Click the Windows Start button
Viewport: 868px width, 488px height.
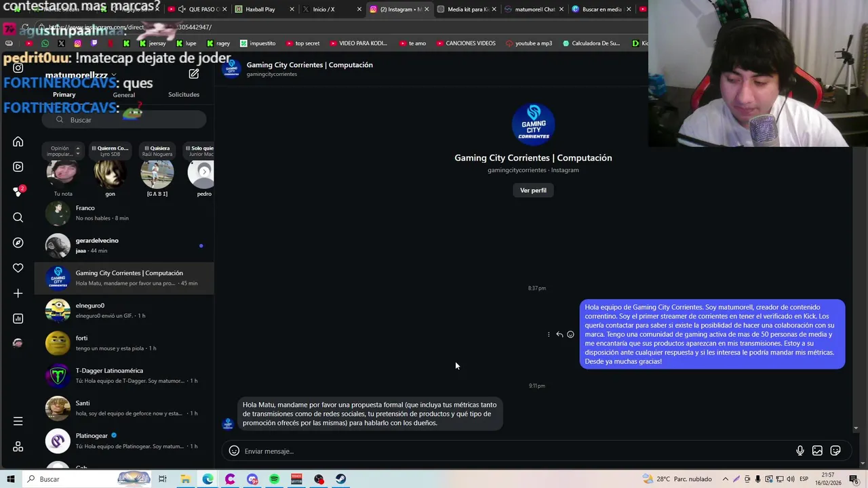click(x=11, y=479)
